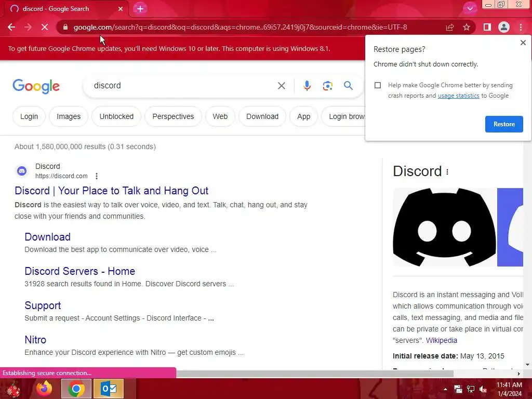Open the usage statistics link
This screenshot has height=399, width=532.
coord(458,96)
